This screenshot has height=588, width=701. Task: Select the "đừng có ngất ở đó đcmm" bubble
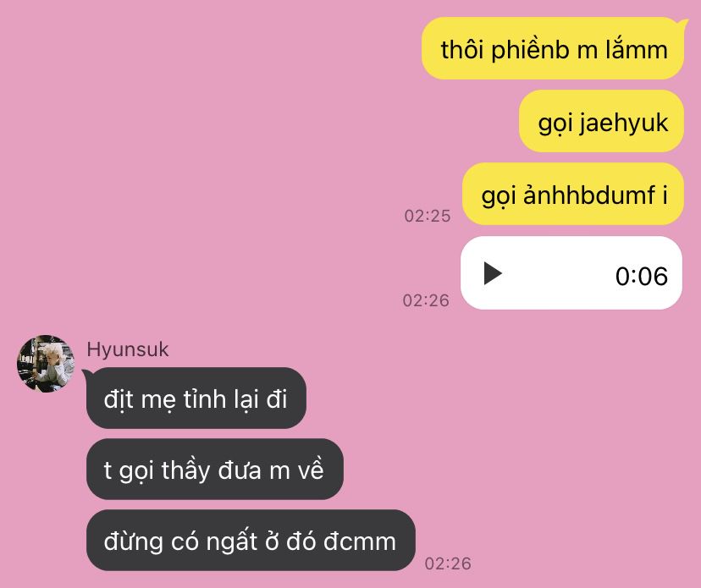(x=251, y=540)
